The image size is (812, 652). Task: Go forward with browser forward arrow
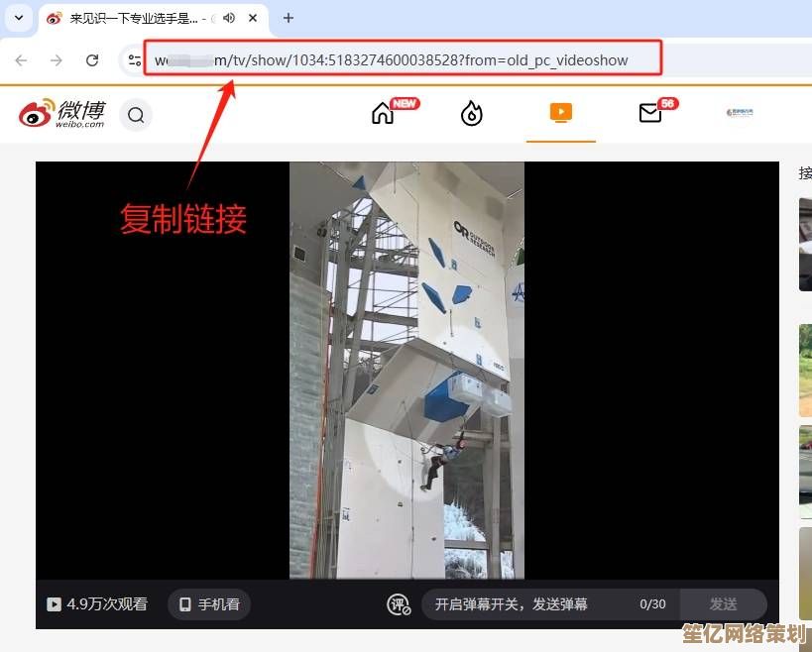click(x=57, y=60)
